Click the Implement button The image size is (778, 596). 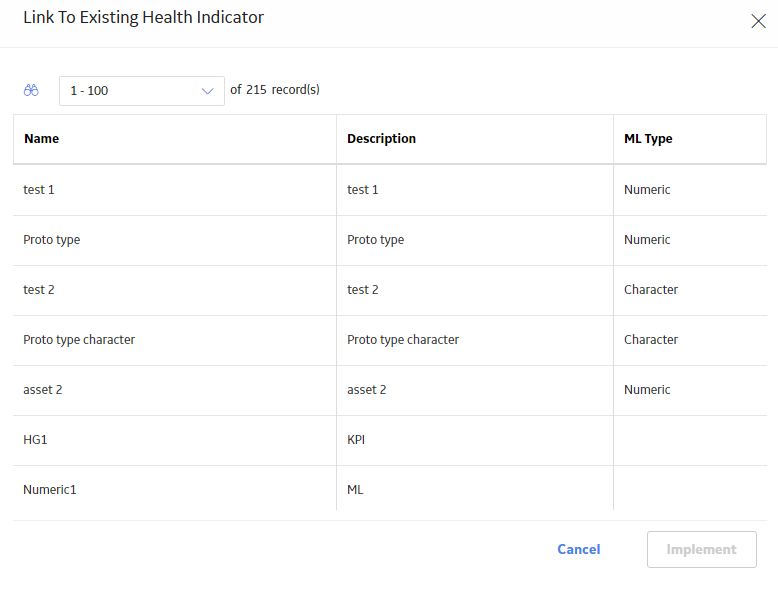click(x=702, y=549)
